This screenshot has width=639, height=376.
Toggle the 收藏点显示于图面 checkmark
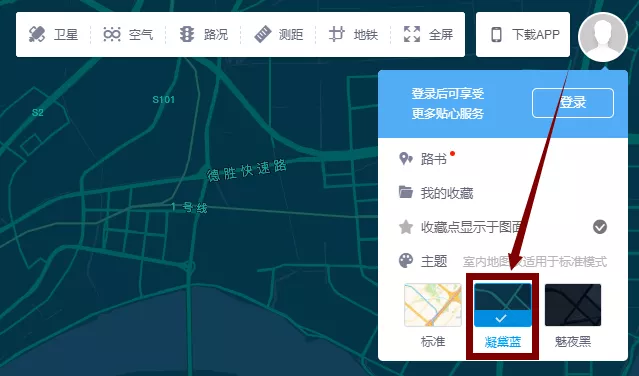click(599, 227)
